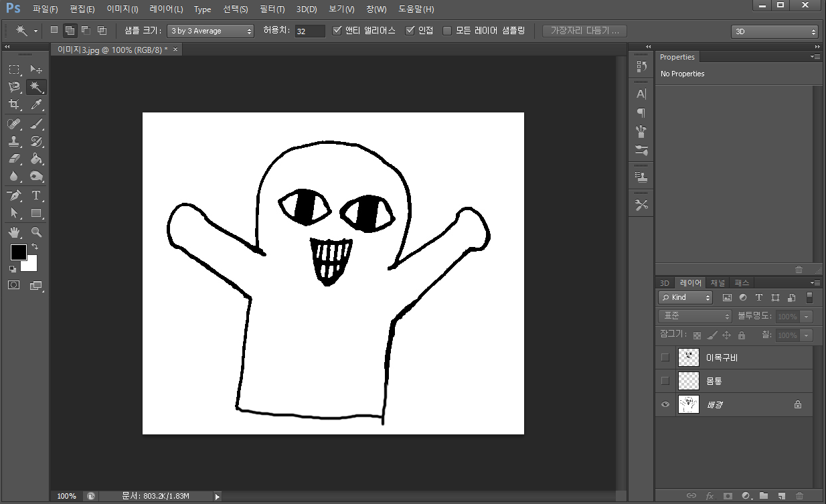This screenshot has height=504, width=826.
Task: Select the Brush tool
Action: pos(36,124)
